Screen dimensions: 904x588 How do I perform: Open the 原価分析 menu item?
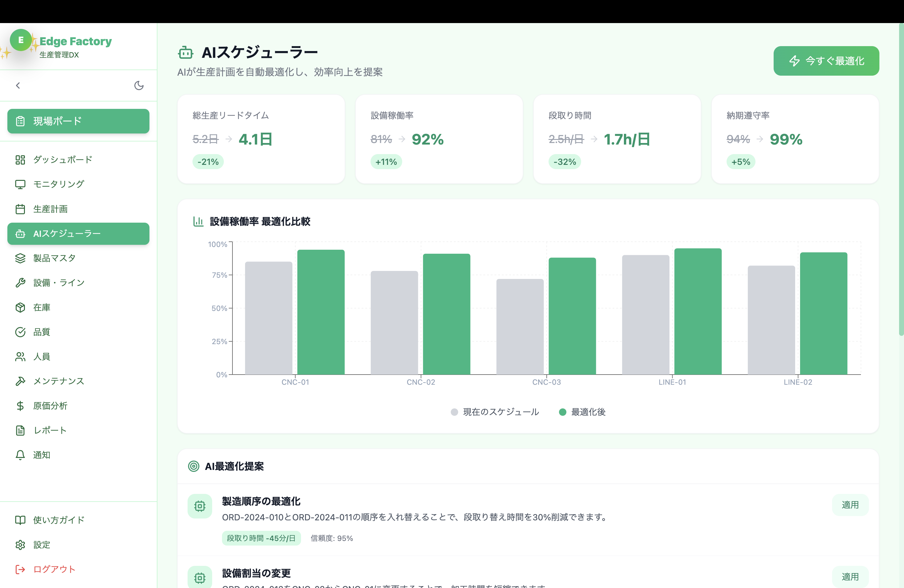tap(50, 406)
